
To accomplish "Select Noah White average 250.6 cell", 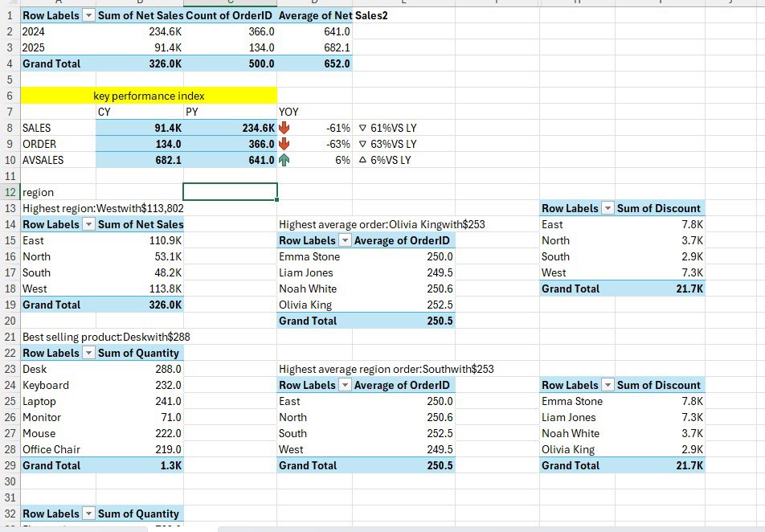I will pos(403,289).
